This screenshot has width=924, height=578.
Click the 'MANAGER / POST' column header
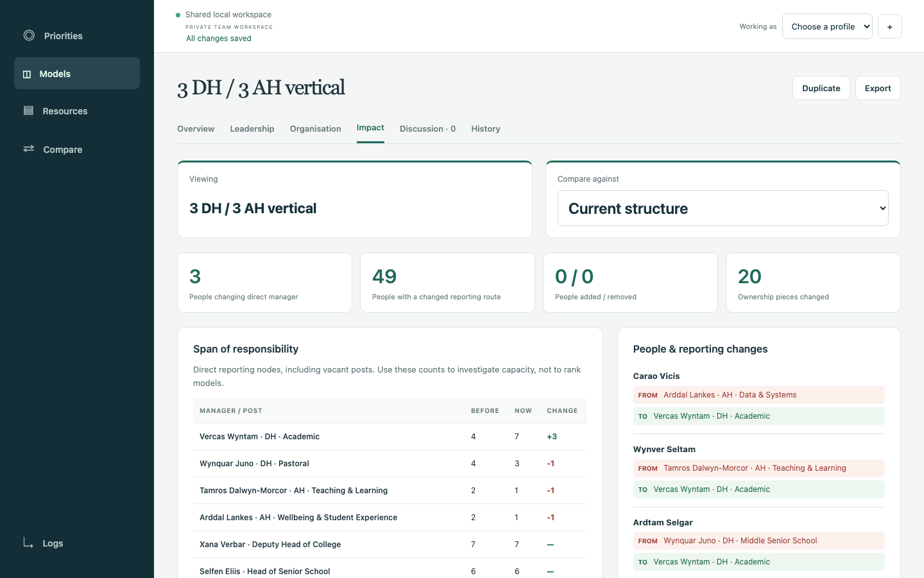pyautogui.click(x=231, y=411)
